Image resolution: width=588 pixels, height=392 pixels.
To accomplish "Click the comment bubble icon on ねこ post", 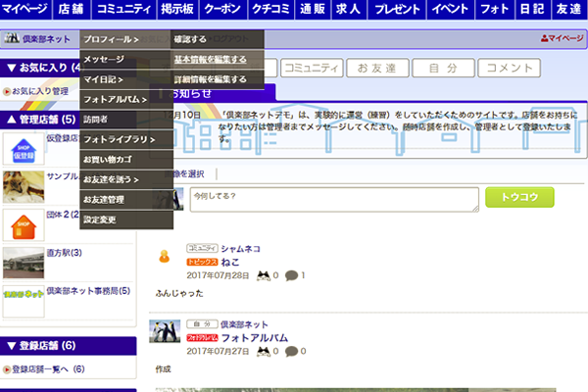I will (291, 275).
